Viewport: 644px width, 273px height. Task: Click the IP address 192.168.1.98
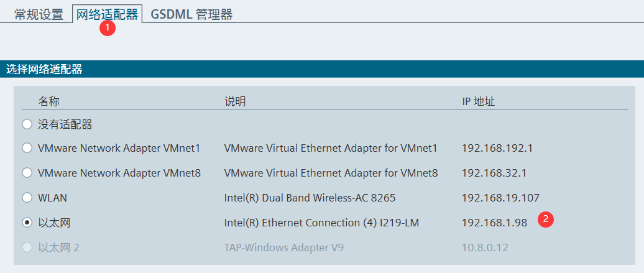click(495, 223)
